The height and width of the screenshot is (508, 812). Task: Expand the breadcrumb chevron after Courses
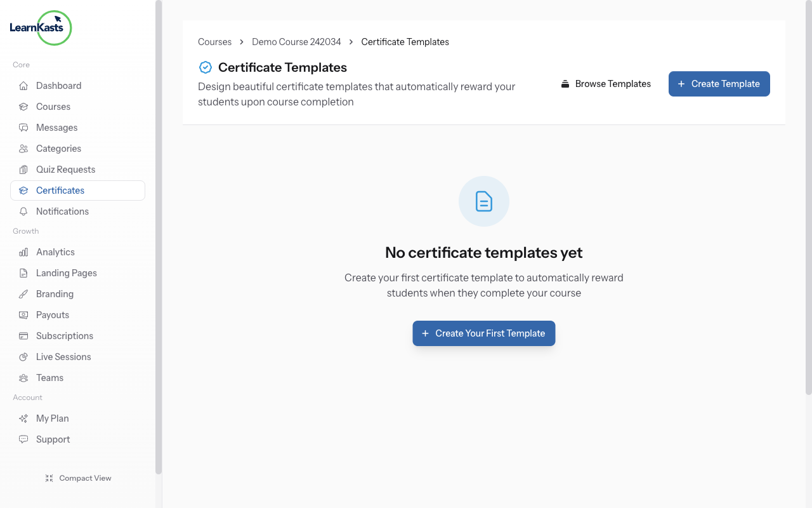(x=241, y=41)
